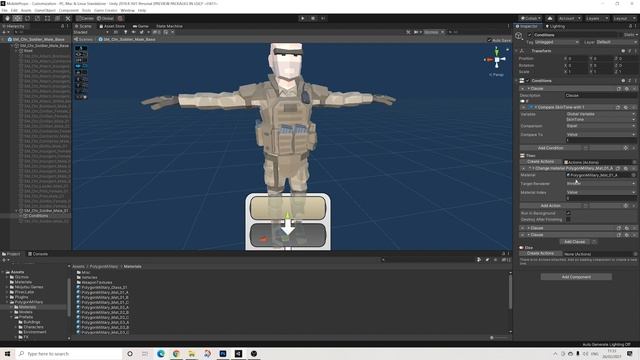Click Position X value field
Screen dimensions: 640x360
coord(578,59)
